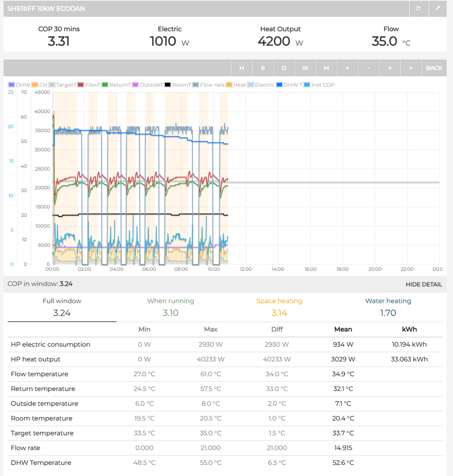Toggle Inst COP series in legend
The image size is (453, 476).
tap(319, 85)
